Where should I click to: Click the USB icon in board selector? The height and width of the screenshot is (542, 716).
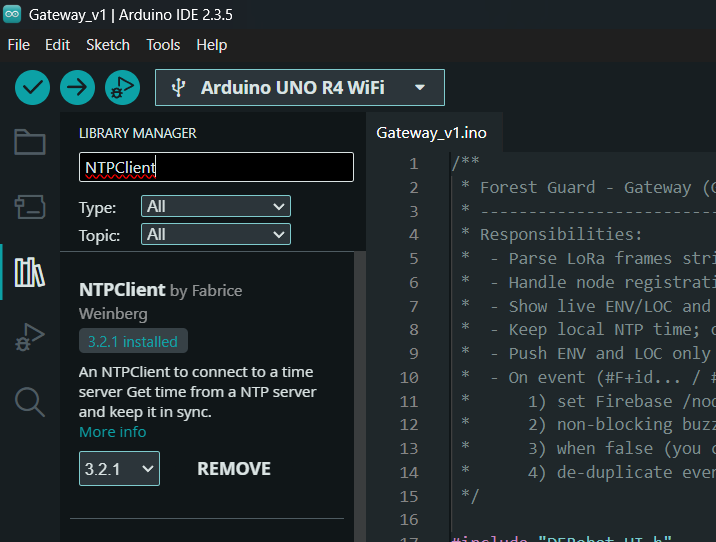pos(178,87)
